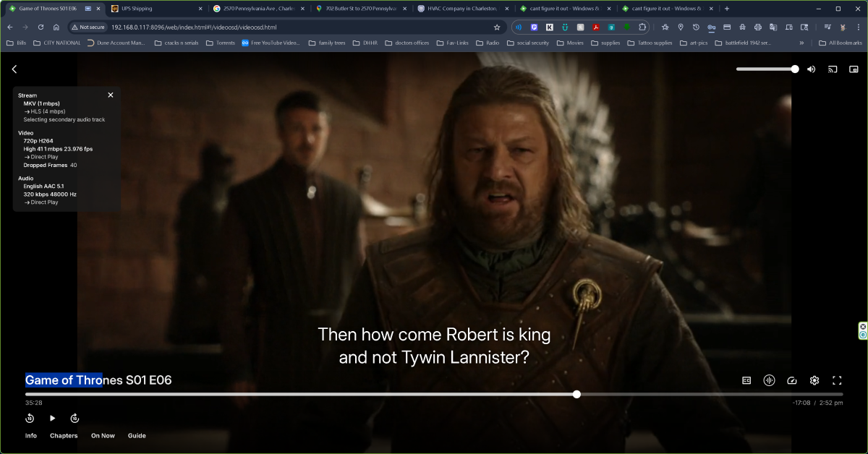This screenshot has width=868, height=454.
Task: Reload the current page
Action: point(41,27)
